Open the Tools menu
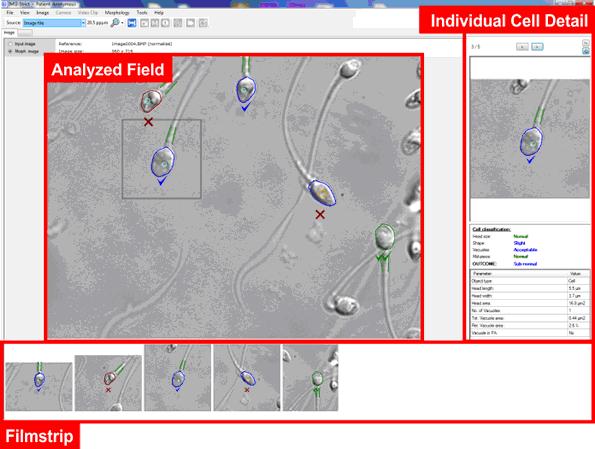Image resolution: width=595 pixels, height=449 pixels. point(142,13)
